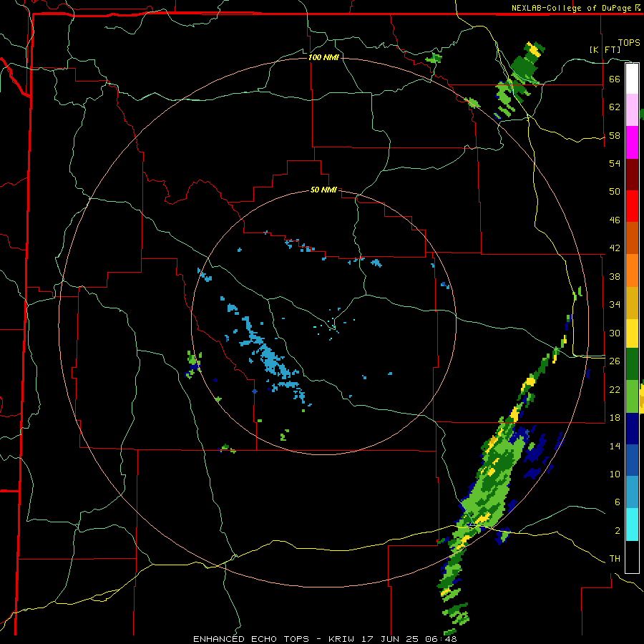Click the '50 NMI' range ring label
The width and height of the screenshot is (644, 644).
pos(323,190)
